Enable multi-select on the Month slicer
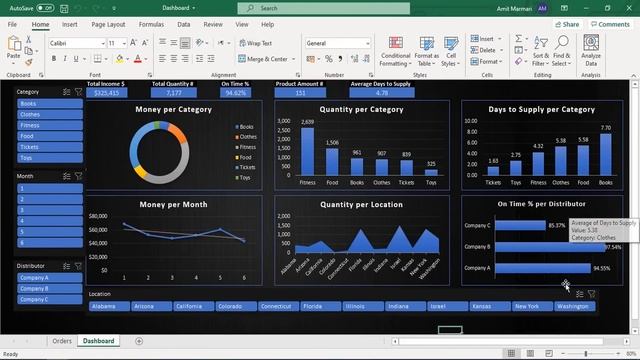Screen dimensions: 640x360 [67, 176]
